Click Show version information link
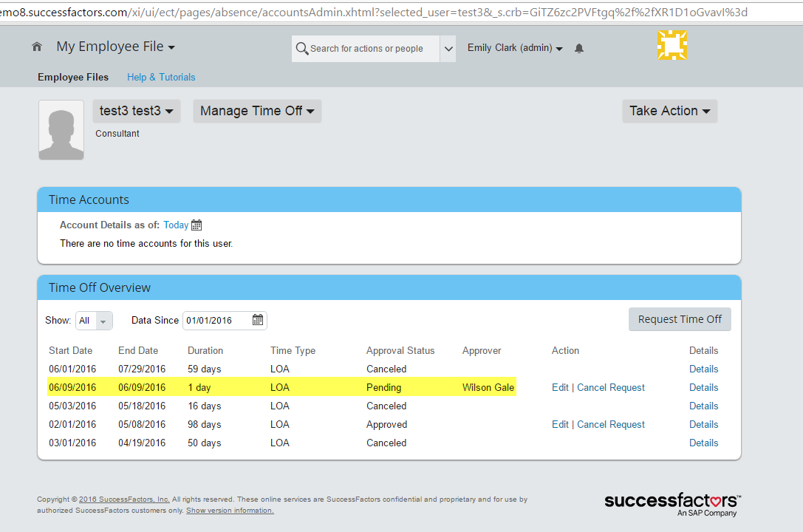 pyautogui.click(x=230, y=511)
